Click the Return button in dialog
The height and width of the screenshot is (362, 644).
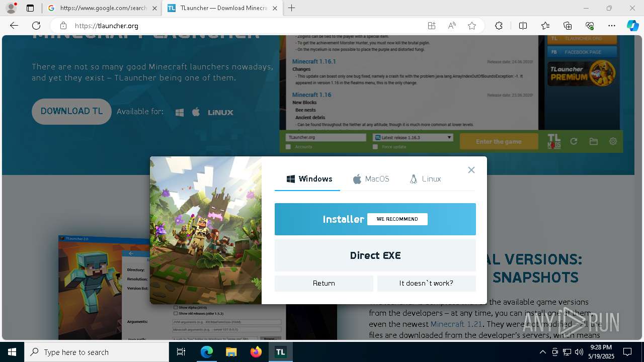point(324,283)
